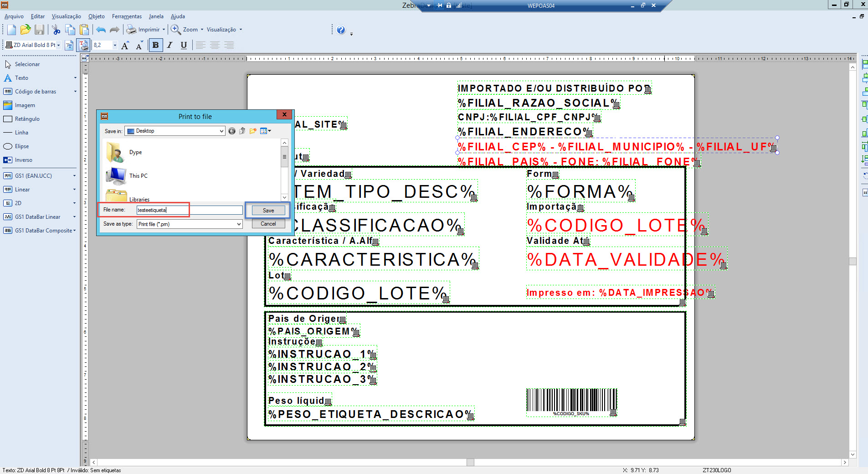Click the Cancel button in dialog
Screen dimensions: 868x474
268,224
